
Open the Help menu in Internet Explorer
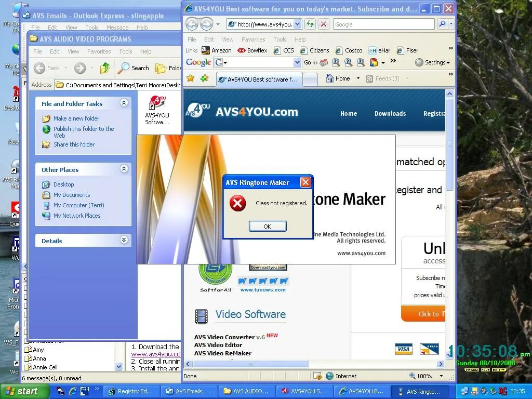pos(300,39)
